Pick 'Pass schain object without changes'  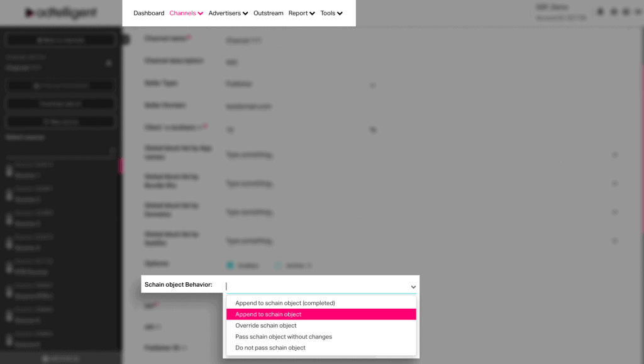point(284,337)
